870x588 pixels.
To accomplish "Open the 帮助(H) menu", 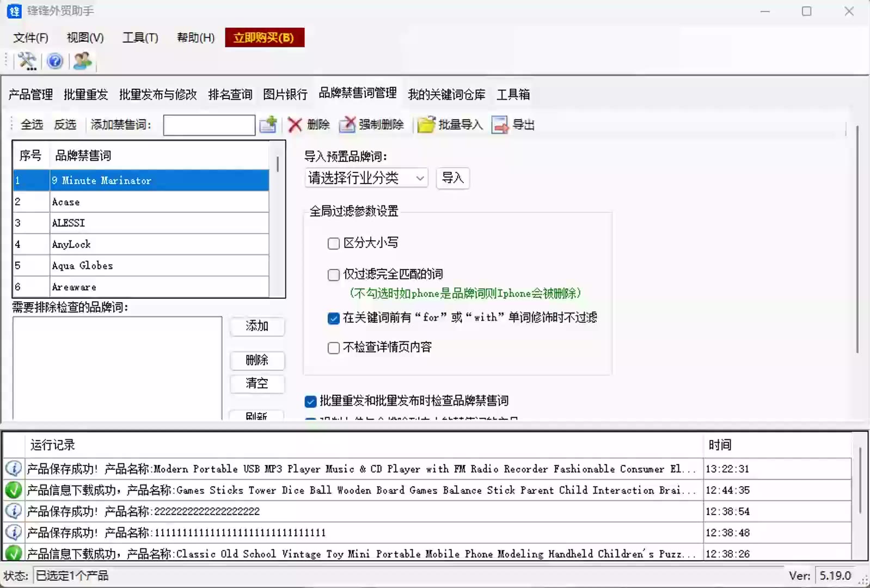I will pos(195,38).
